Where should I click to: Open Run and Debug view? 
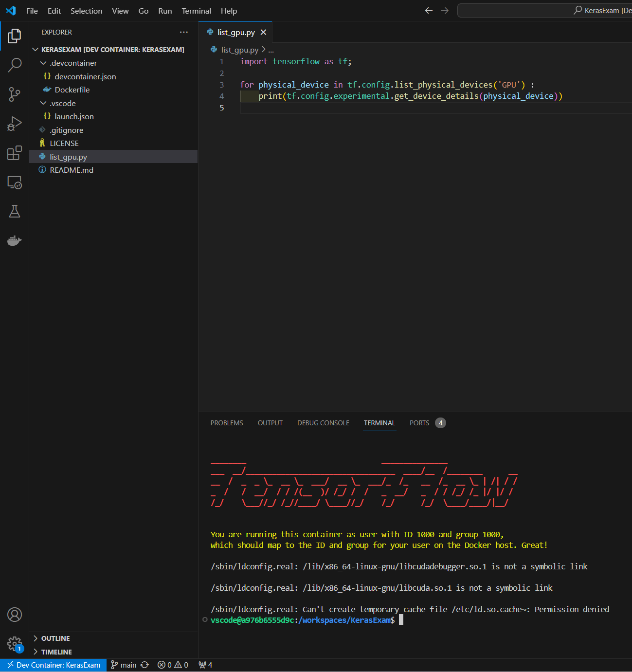15,124
